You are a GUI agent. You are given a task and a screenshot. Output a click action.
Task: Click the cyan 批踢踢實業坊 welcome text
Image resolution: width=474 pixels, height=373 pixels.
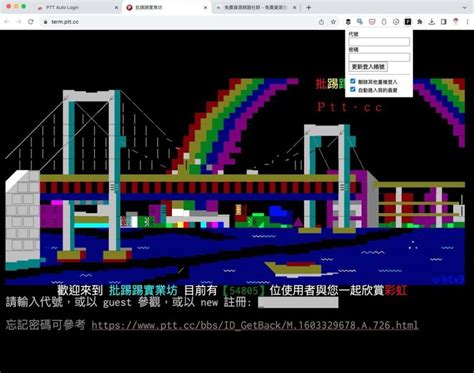(143, 290)
